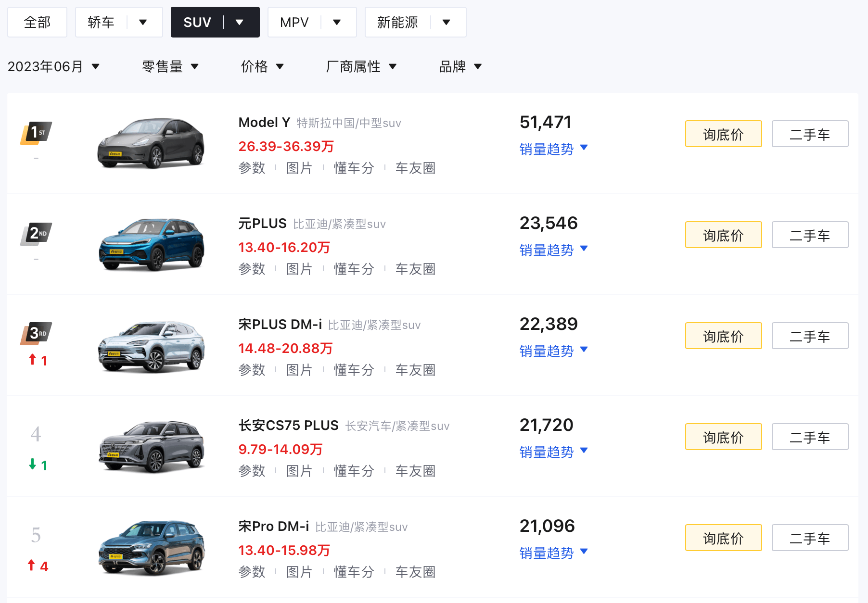
Task: Switch to the MPV tab
Action: (x=294, y=22)
